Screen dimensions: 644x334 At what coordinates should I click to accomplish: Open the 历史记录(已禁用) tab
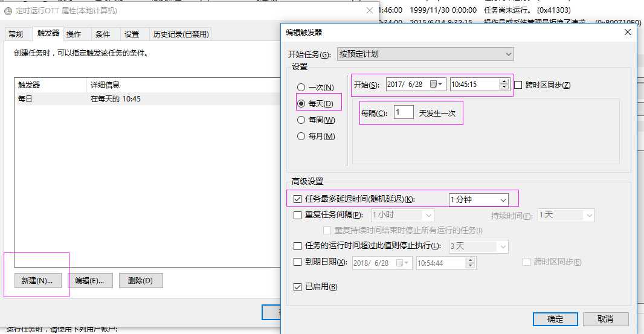181,34
